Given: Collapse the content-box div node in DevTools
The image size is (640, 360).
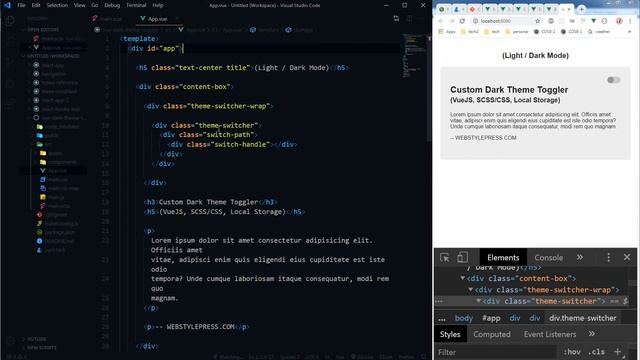Looking at the screenshot, I should (462, 278).
